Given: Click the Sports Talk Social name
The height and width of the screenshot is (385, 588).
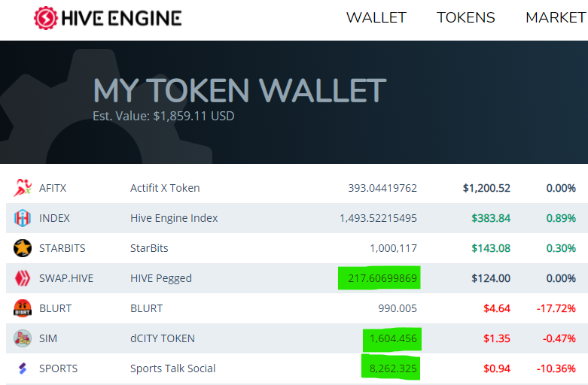Looking at the screenshot, I should pos(173,368).
